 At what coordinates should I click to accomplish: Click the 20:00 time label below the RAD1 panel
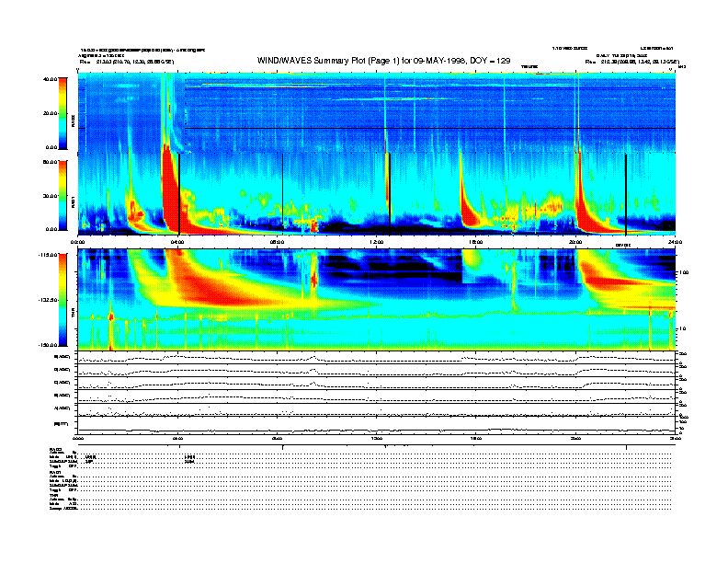coord(575,242)
